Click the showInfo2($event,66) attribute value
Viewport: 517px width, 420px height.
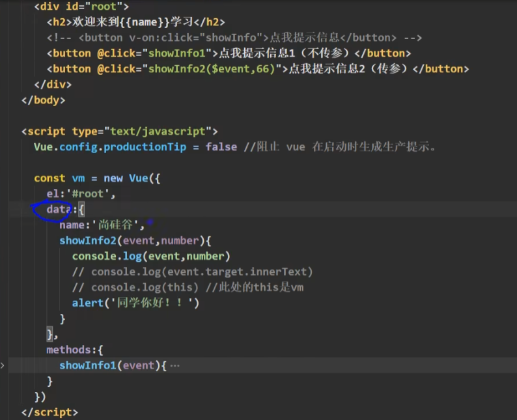pyautogui.click(x=216, y=69)
